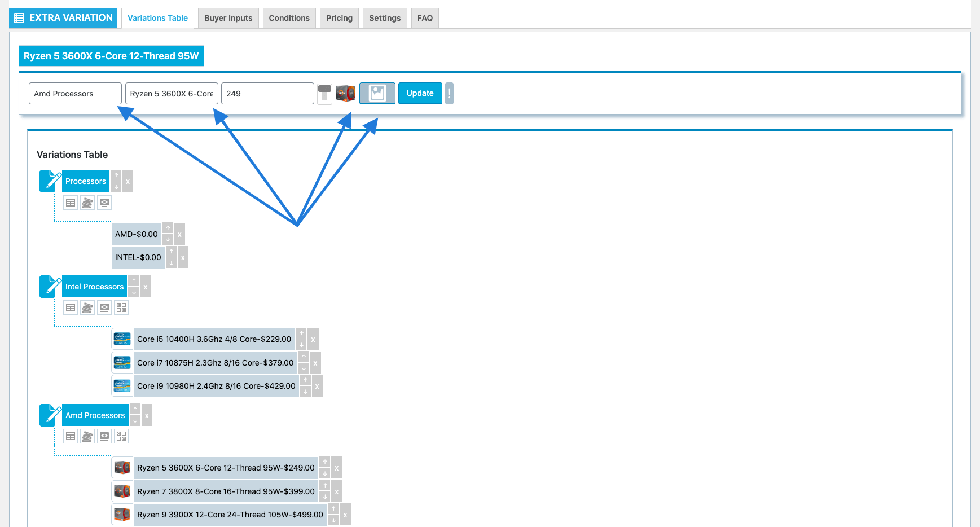
Task: Remove the AMD-$0.00 option
Action: coord(180,234)
